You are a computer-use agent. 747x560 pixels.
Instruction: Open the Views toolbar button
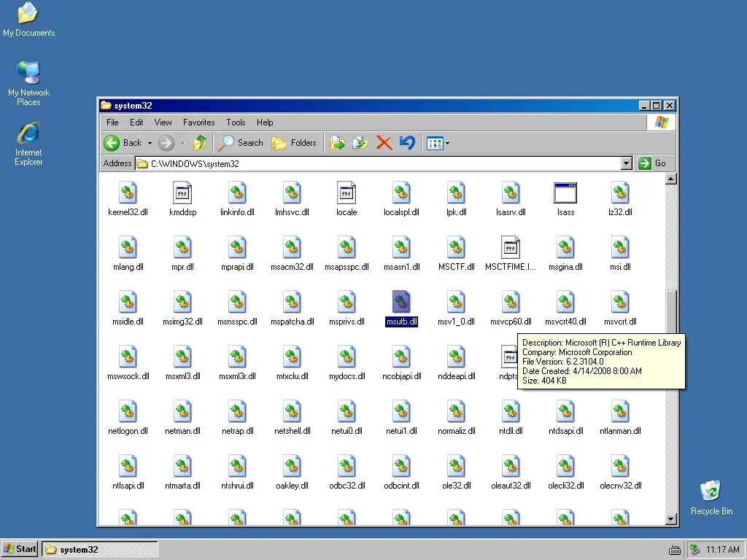coord(435,143)
